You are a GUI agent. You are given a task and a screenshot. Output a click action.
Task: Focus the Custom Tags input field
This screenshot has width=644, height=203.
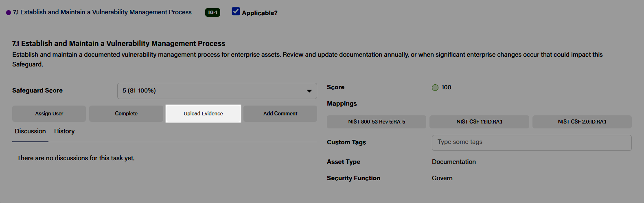pyautogui.click(x=532, y=143)
